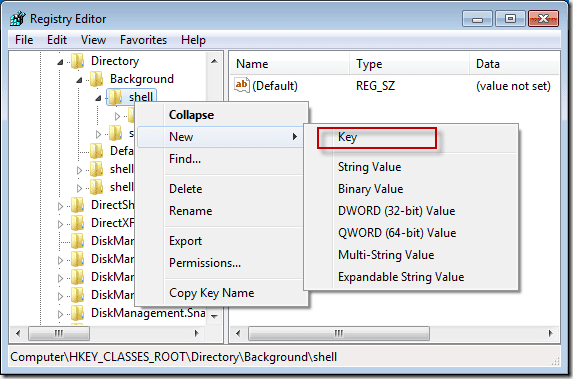Select String Value in the submenu
Viewport: 573px width, 379px height.
click(411, 167)
